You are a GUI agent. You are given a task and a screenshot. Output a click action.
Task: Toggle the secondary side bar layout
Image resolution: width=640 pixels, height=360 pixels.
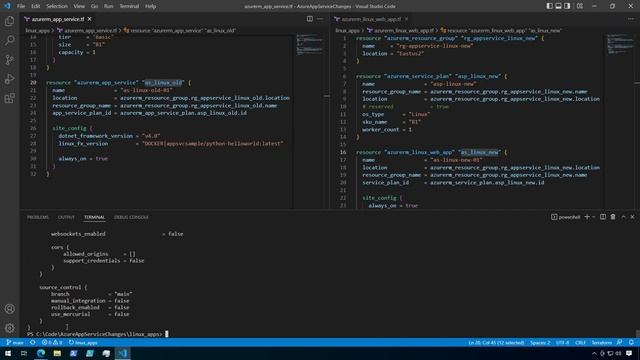pos(567,6)
